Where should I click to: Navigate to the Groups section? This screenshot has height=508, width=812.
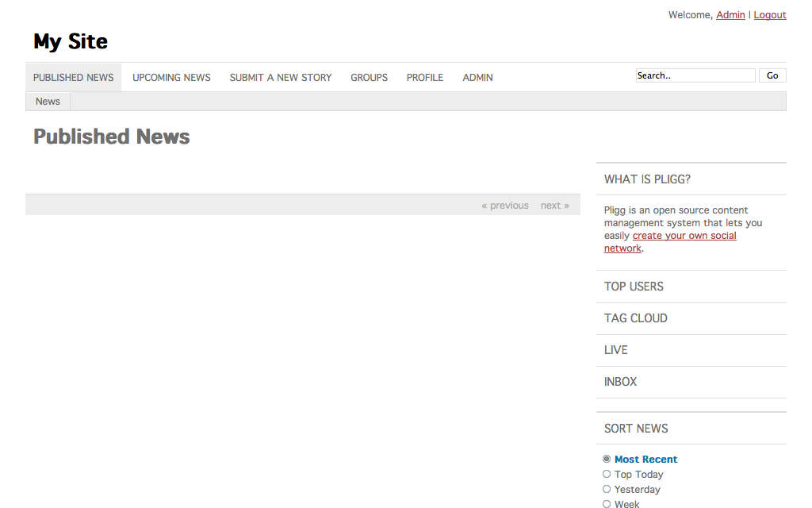pyautogui.click(x=369, y=78)
